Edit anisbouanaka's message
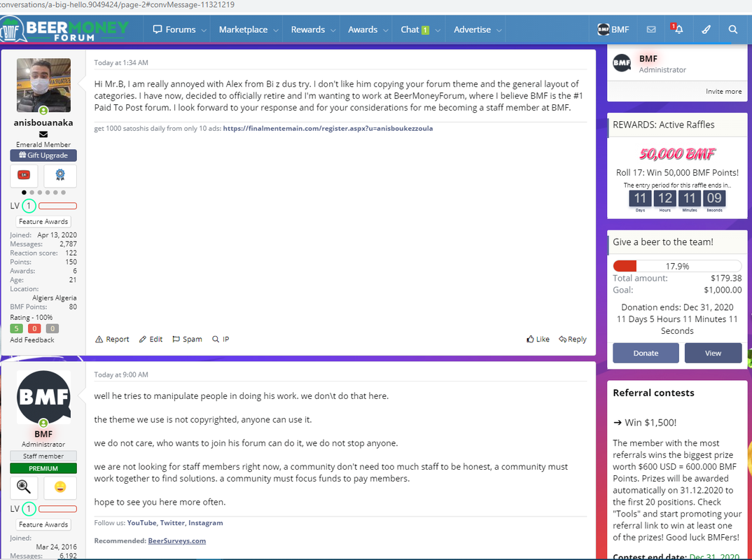This screenshot has width=752, height=560. [x=151, y=339]
